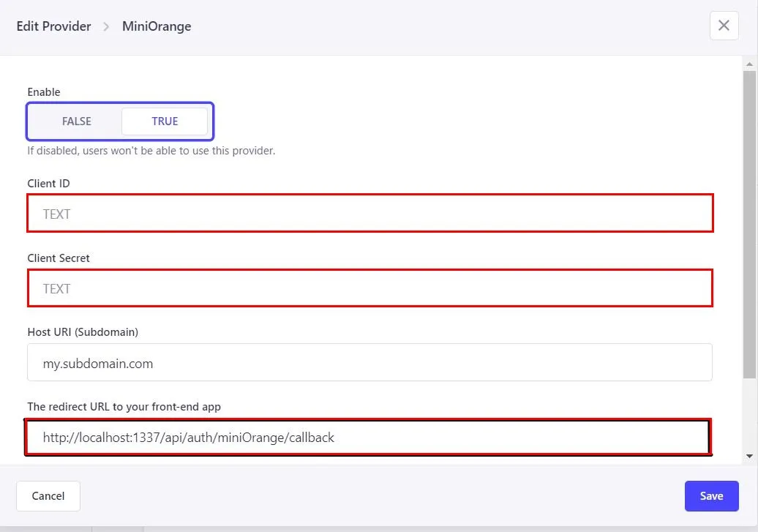Click the Enable label

[x=44, y=92]
